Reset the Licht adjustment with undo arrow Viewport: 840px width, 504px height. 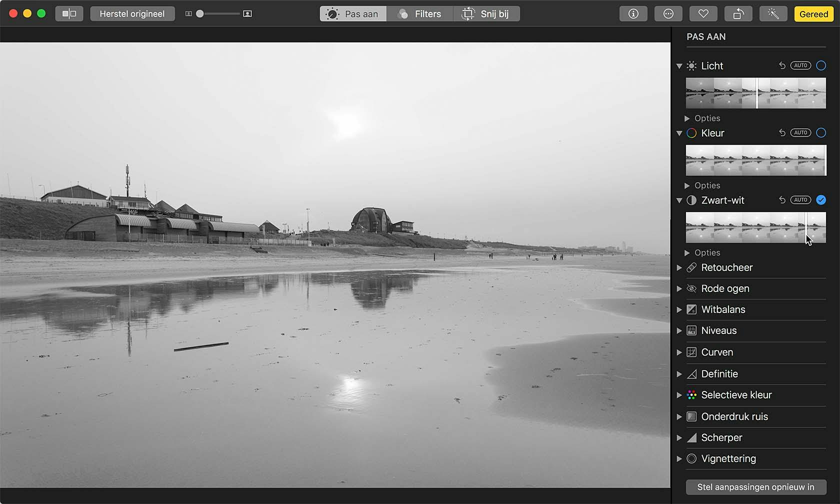coord(782,65)
